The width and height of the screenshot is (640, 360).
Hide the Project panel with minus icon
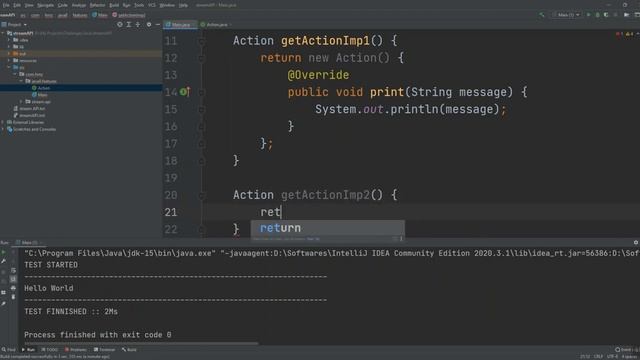158,25
